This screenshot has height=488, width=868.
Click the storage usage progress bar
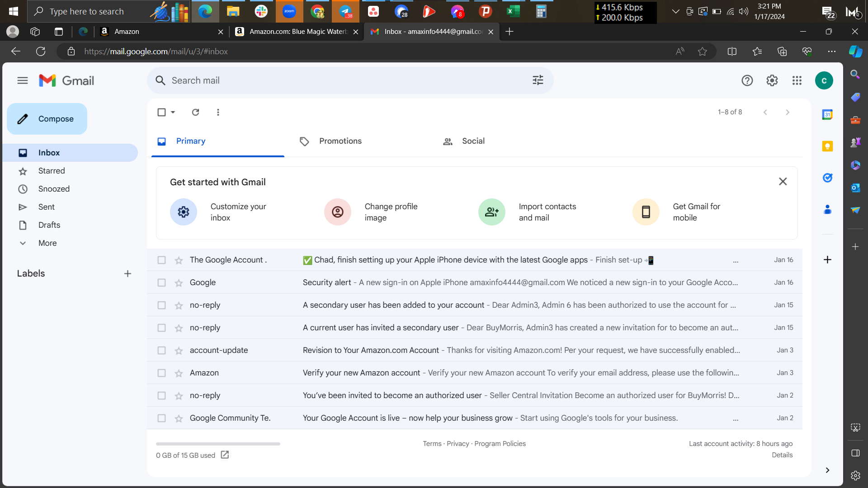coord(218,444)
